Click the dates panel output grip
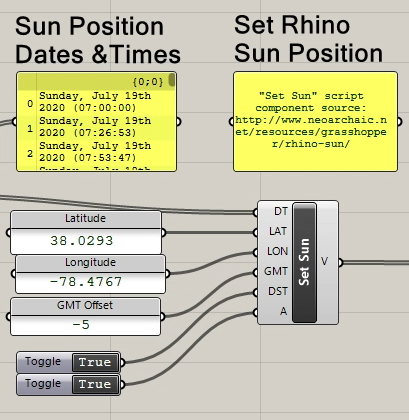The image size is (409, 420). click(178, 122)
